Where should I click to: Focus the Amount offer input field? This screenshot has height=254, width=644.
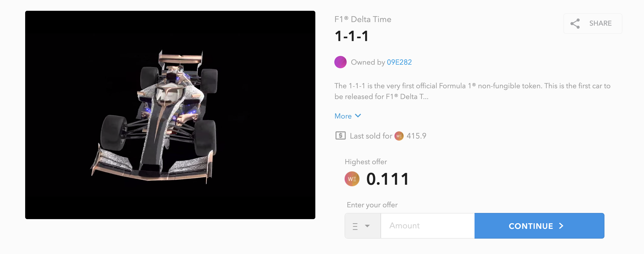click(428, 226)
